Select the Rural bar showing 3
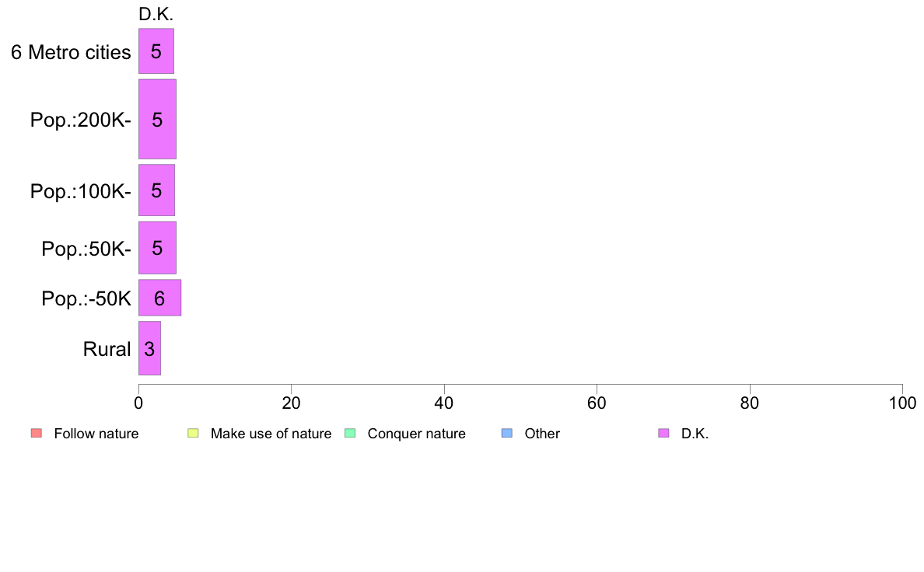 tap(149, 348)
